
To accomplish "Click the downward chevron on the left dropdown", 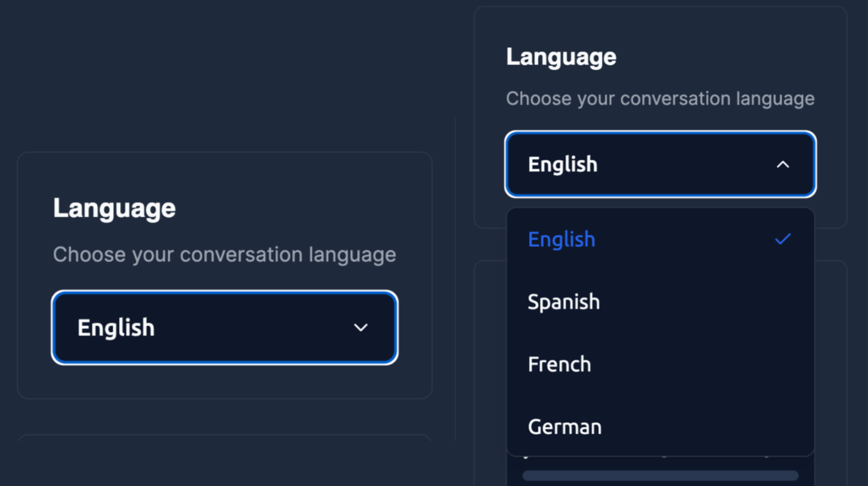I will pos(360,328).
